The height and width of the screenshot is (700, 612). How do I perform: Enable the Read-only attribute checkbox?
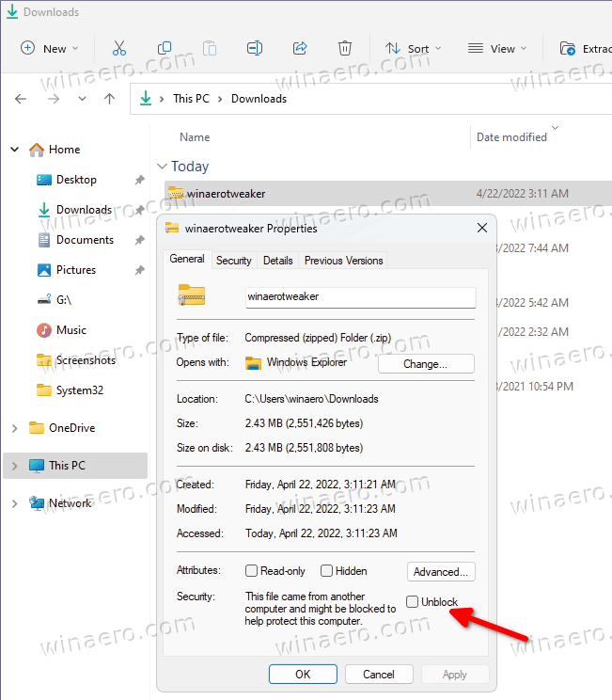252,571
